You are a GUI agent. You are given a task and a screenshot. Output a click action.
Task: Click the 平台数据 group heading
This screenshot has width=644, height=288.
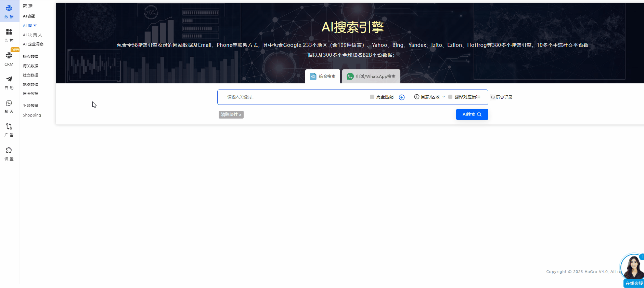(30, 106)
